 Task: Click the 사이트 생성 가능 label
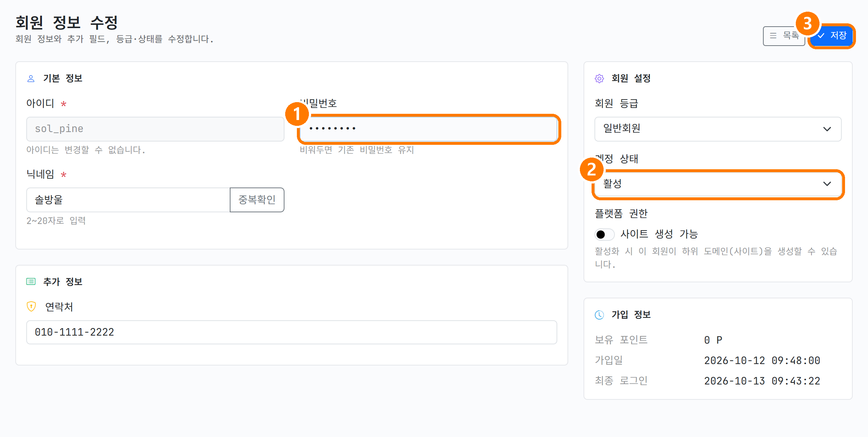click(x=659, y=234)
